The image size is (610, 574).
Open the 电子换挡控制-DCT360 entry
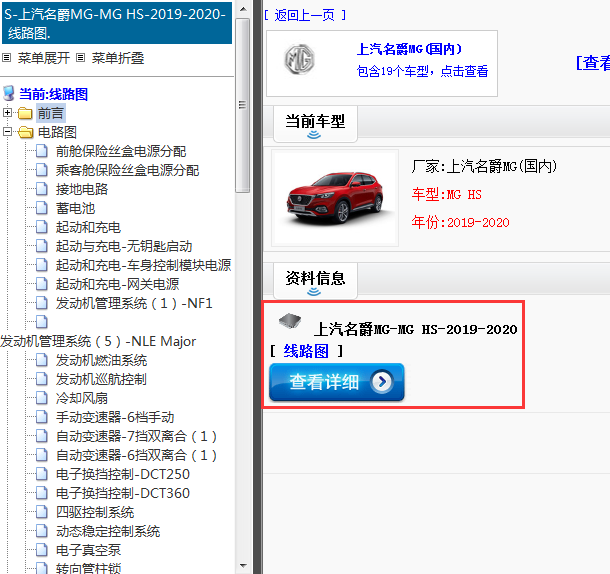(123, 493)
